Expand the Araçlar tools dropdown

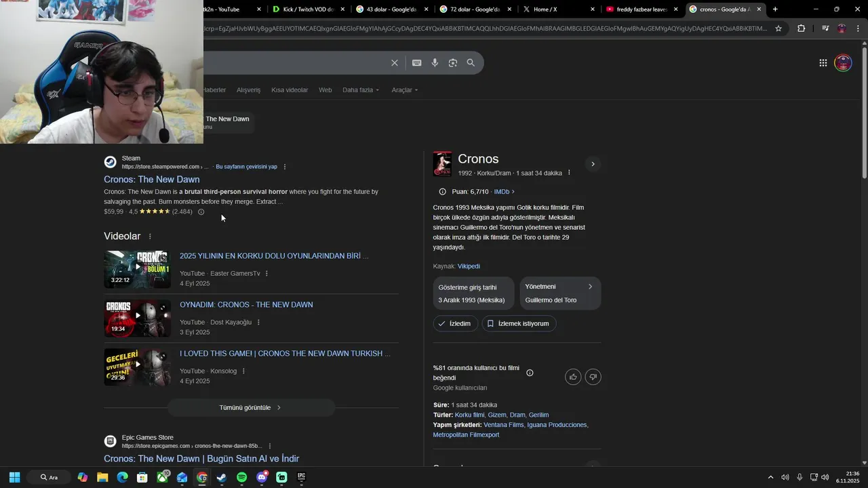click(405, 90)
